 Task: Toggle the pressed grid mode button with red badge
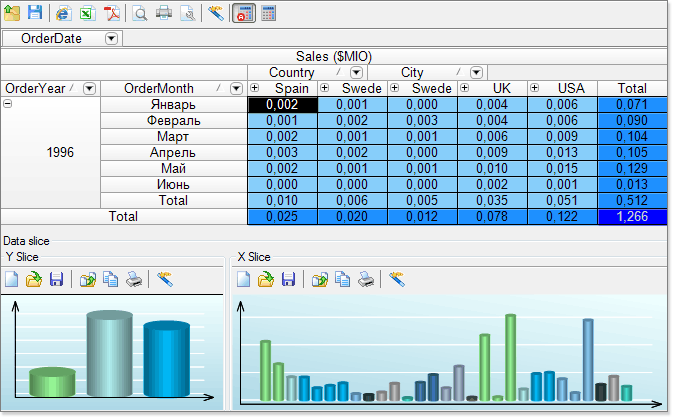tap(244, 13)
